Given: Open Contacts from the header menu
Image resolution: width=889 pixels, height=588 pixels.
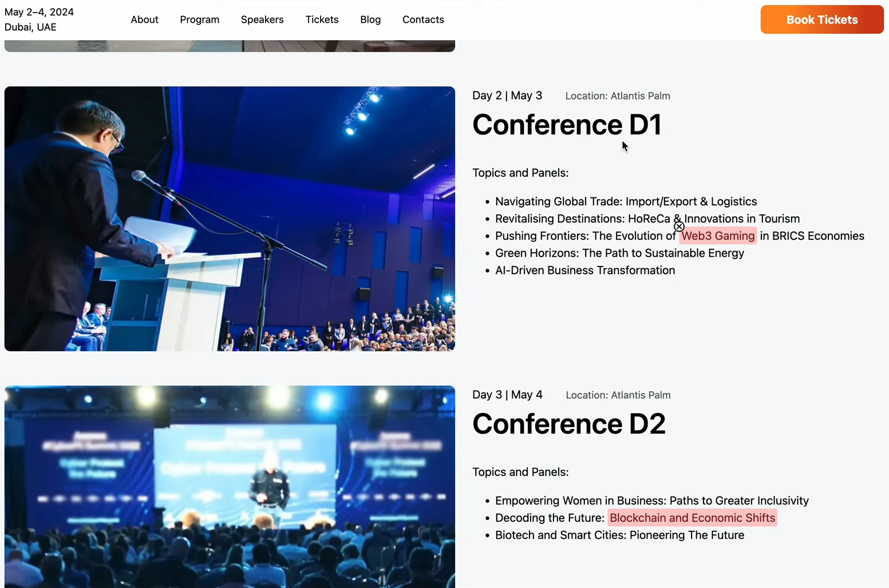Looking at the screenshot, I should pyautogui.click(x=422, y=19).
